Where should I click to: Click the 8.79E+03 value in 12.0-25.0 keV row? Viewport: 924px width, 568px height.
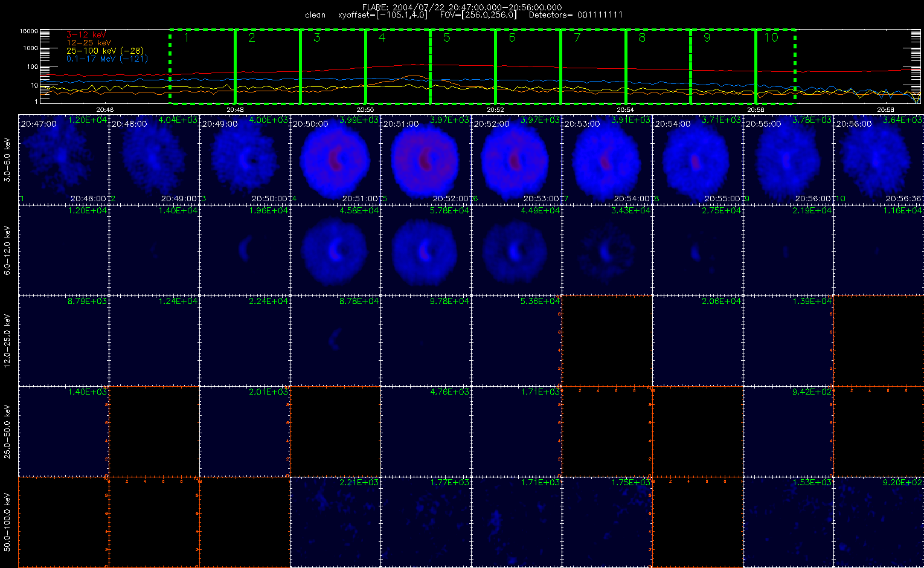[x=88, y=301]
